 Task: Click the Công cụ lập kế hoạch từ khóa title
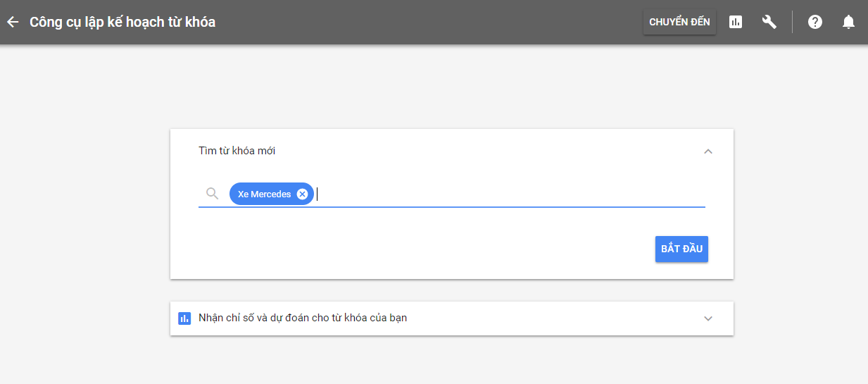(x=122, y=22)
